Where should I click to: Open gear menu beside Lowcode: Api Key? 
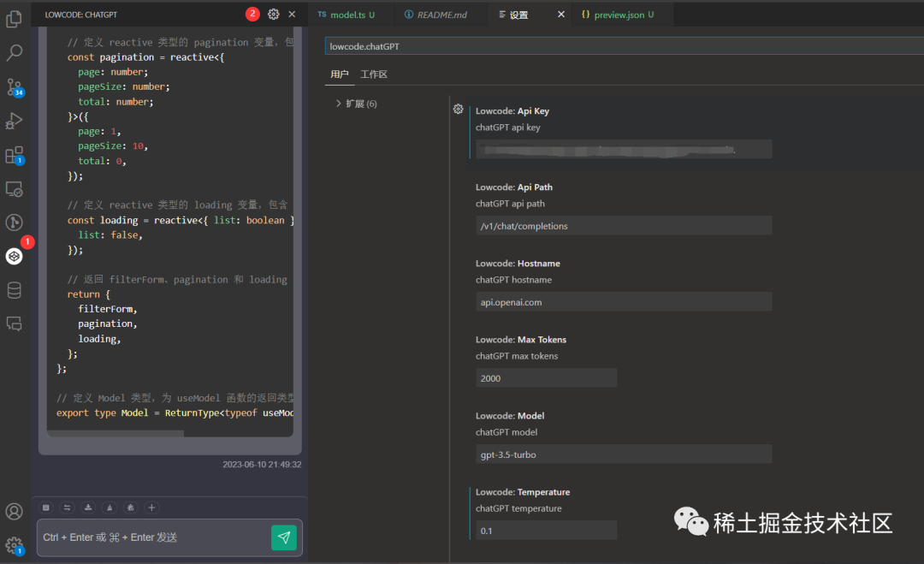pos(458,109)
